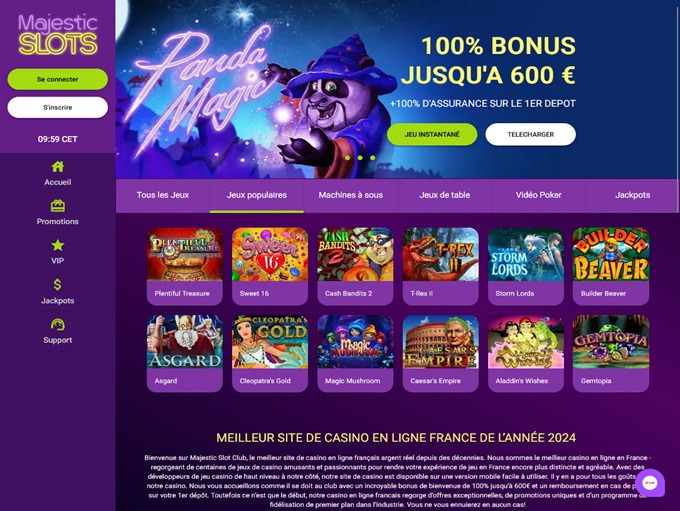Launch the Jeu Instantané button
Viewport: 680px width, 511px height.
point(432,134)
